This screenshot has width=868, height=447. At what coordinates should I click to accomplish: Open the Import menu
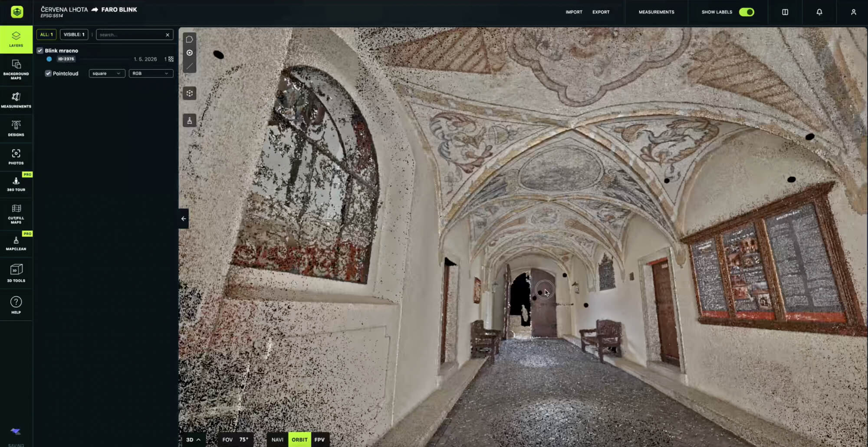point(574,12)
